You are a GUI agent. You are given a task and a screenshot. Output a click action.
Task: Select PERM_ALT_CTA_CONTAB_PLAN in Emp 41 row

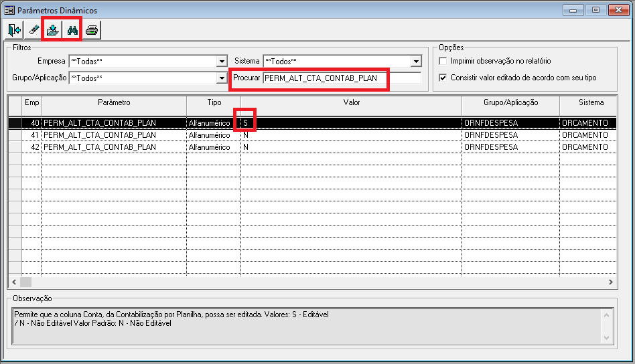[114, 135]
